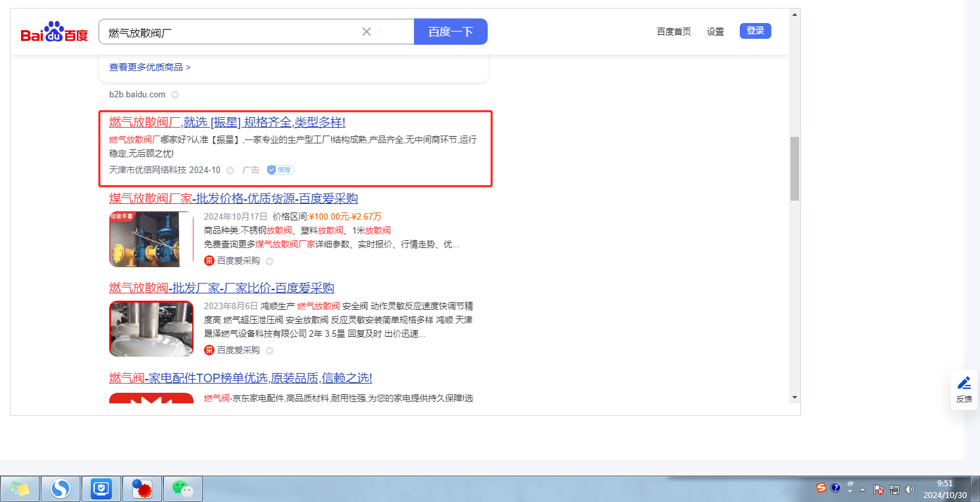980x502 pixels.
Task: Click the 登录 button
Action: pyautogui.click(x=755, y=31)
